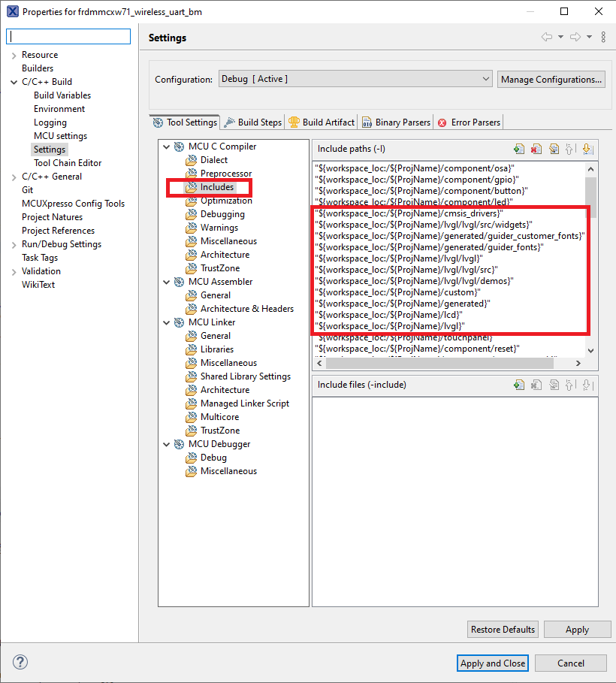Select Managed Linker Script item
The width and height of the screenshot is (616, 683).
[x=245, y=403]
